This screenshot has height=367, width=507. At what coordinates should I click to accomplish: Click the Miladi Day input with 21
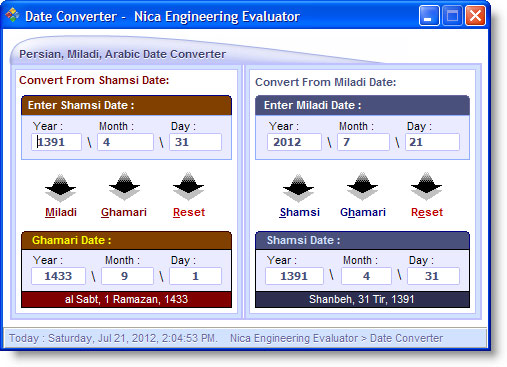coord(432,142)
